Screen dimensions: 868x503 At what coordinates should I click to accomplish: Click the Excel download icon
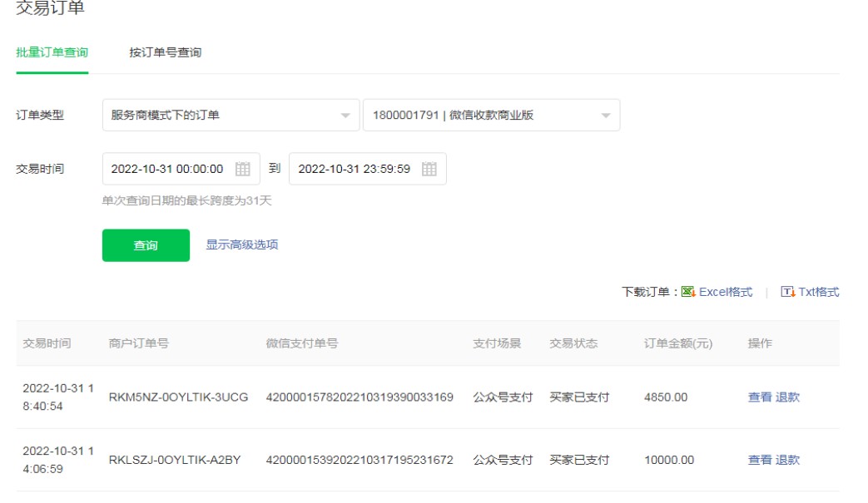[688, 292]
